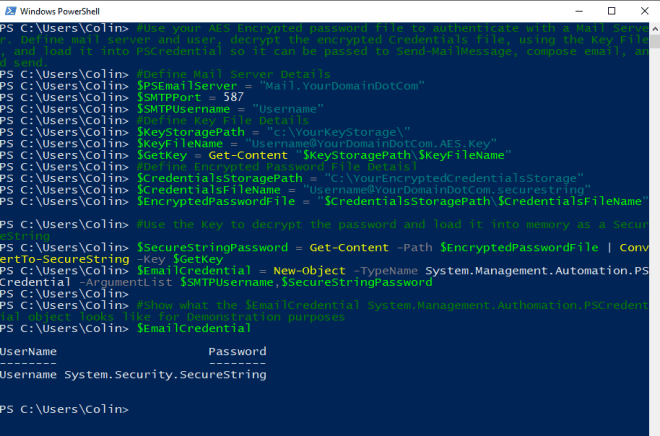Click the port value 587
The image size is (660, 436).
234,97
